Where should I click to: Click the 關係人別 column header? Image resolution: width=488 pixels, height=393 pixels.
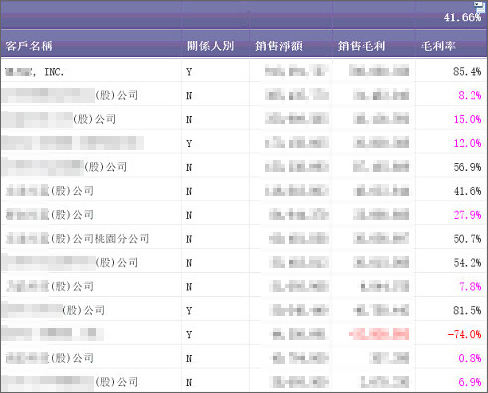210,46
